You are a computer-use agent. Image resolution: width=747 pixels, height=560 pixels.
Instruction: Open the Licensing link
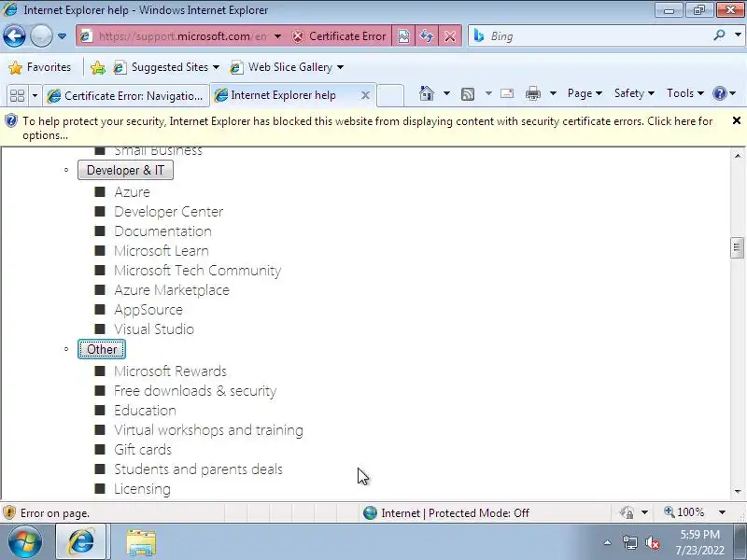(142, 489)
